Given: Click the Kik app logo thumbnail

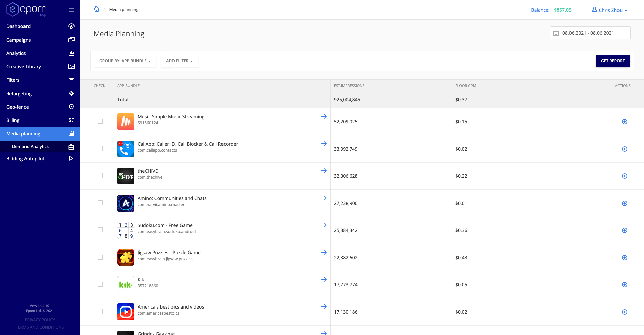Looking at the screenshot, I should coord(126,285).
